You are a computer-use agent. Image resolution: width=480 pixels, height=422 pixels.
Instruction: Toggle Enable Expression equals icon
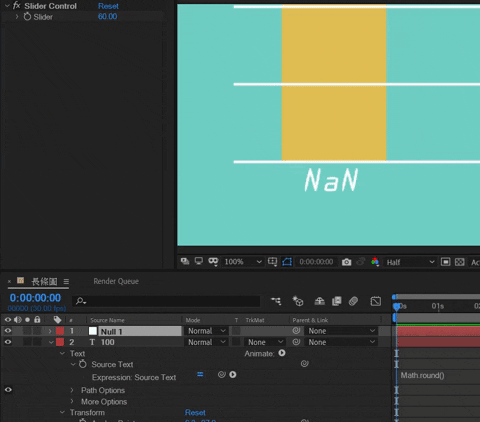point(200,375)
